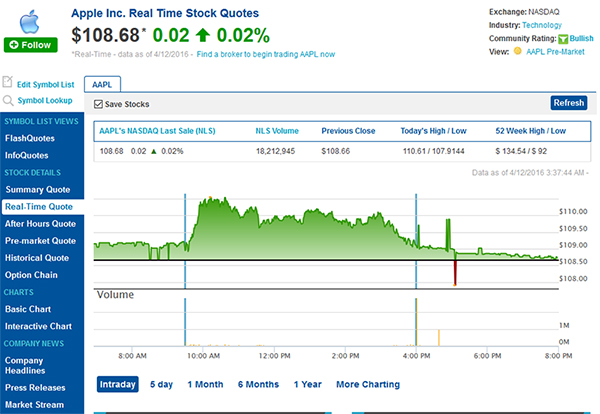Click the 110.61 / 107.9144 value
The width and height of the screenshot is (600, 414).
coord(434,152)
